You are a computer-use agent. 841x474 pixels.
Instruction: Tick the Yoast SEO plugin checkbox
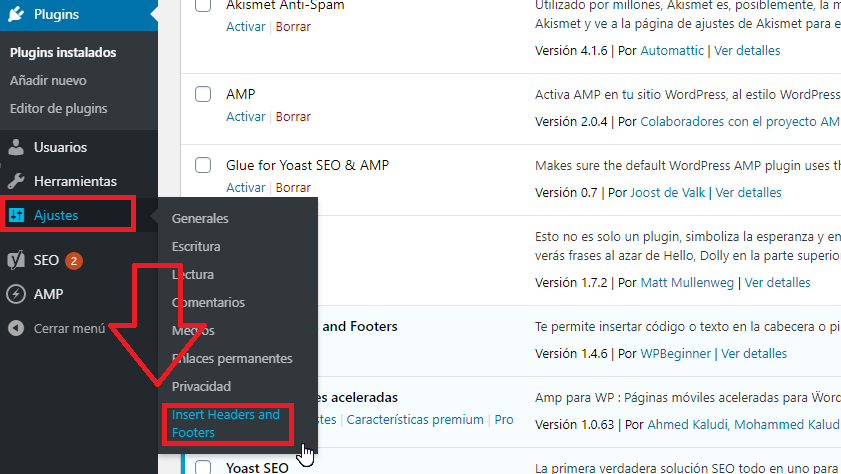tap(203, 466)
